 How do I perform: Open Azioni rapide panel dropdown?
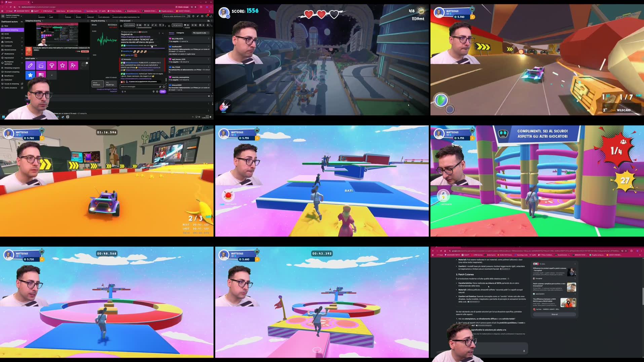click(x=37, y=59)
